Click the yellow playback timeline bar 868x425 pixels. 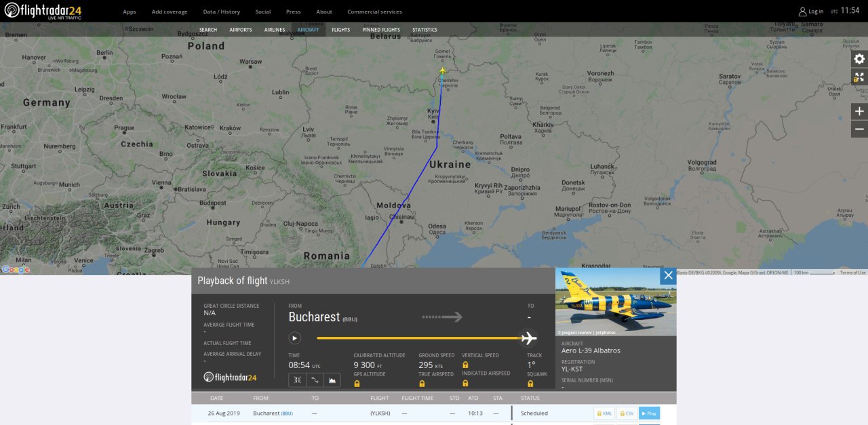click(418, 338)
